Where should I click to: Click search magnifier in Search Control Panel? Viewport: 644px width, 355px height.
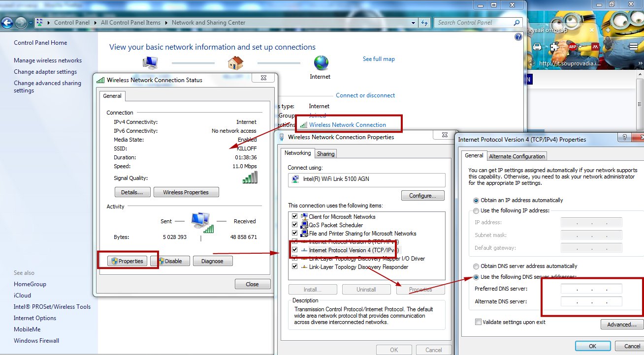(x=516, y=23)
